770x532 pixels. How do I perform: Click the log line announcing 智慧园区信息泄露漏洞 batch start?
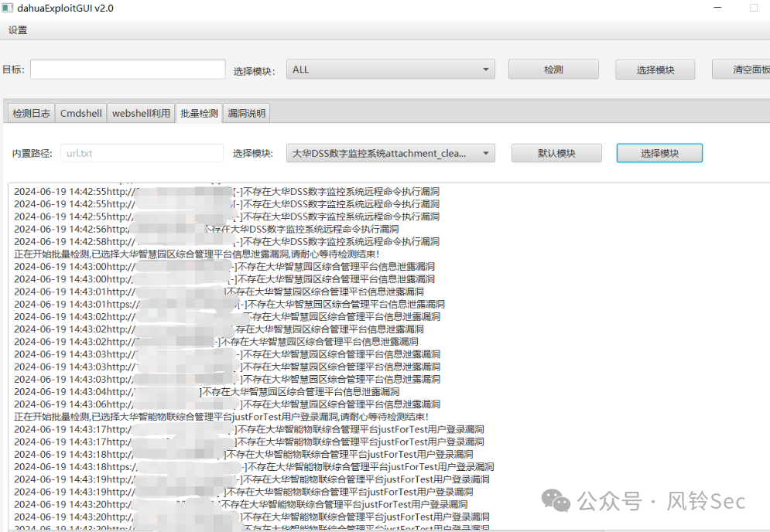tap(197, 254)
